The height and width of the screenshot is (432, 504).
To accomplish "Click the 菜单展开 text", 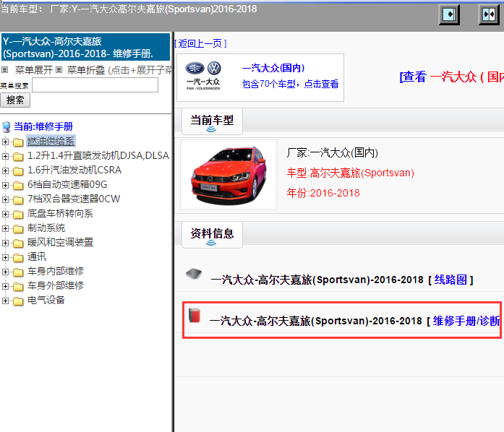I will [x=34, y=70].
